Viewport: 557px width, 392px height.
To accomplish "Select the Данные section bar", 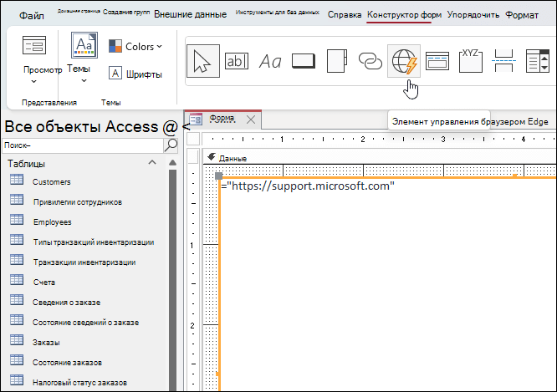I will (x=379, y=158).
